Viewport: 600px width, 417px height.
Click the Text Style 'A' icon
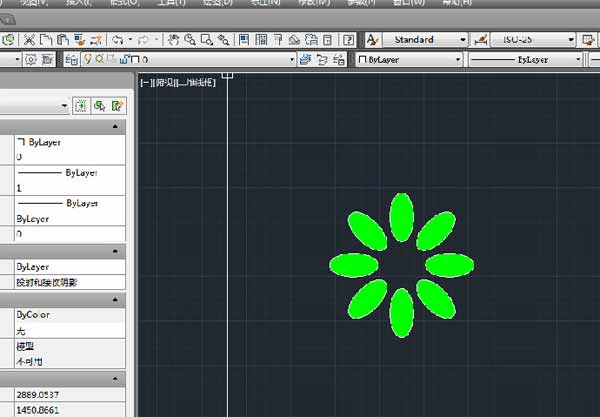(x=372, y=40)
